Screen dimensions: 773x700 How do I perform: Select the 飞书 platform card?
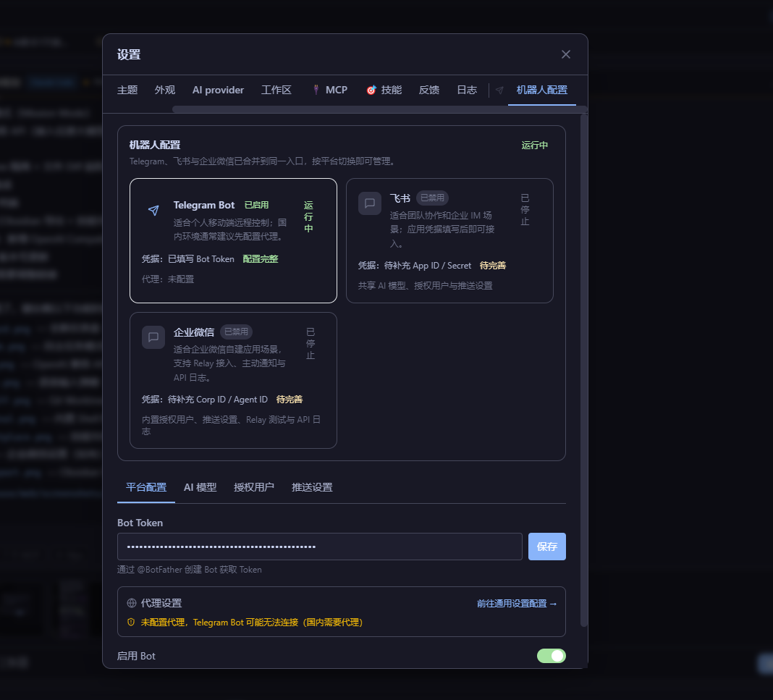click(x=449, y=240)
